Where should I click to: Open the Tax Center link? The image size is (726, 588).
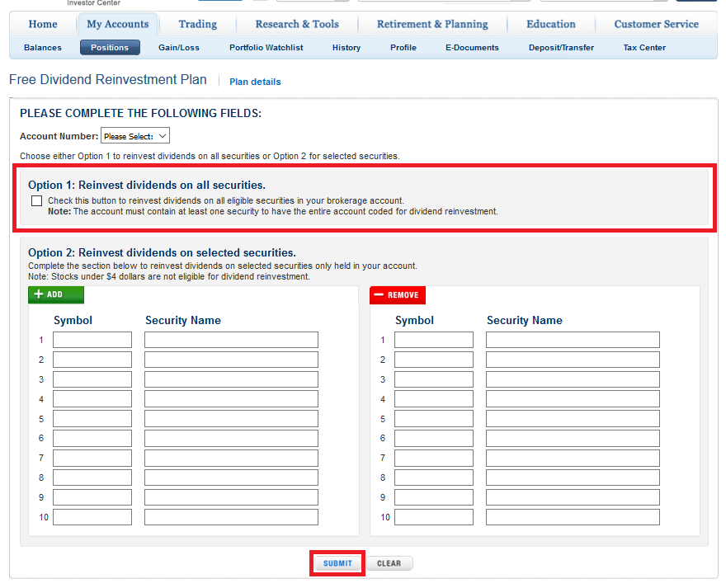pyautogui.click(x=644, y=48)
